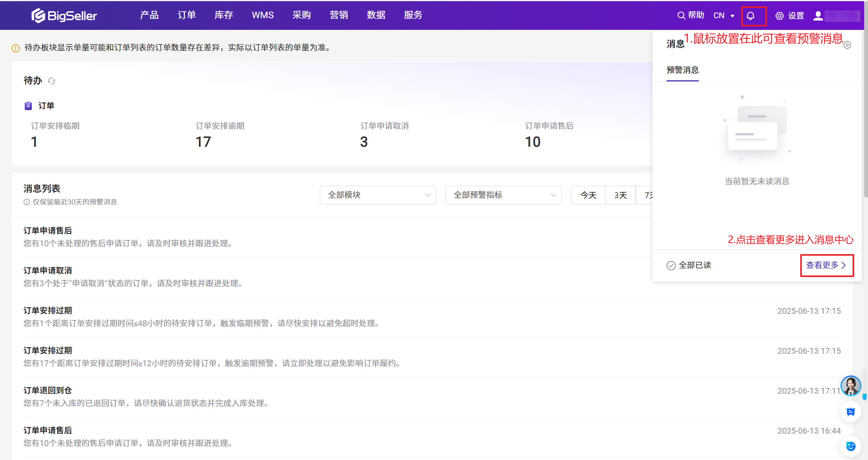Select the 3天 time filter
The height and width of the screenshot is (460, 868).
[x=620, y=195]
